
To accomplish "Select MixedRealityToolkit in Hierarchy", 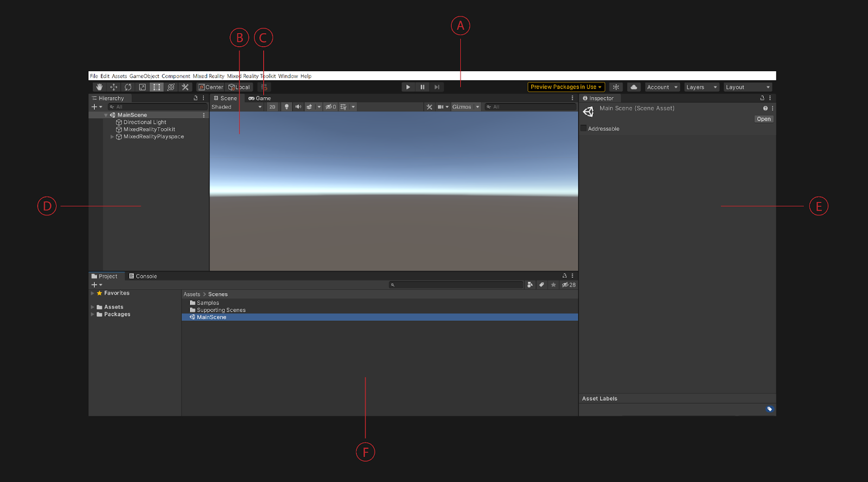I will pyautogui.click(x=149, y=129).
